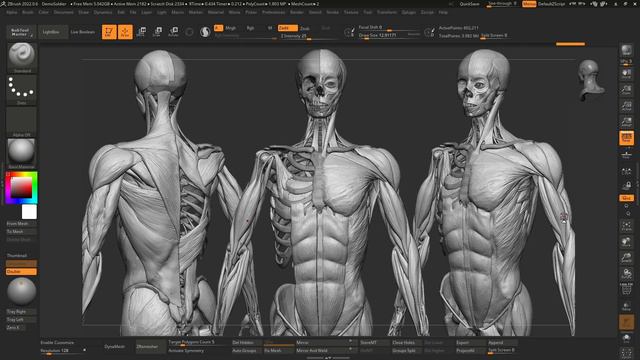Image resolution: width=640 pixels, height=360 pixels.
Task: Adjust the Draw Size slider
Action: click(x=389, y=36)
